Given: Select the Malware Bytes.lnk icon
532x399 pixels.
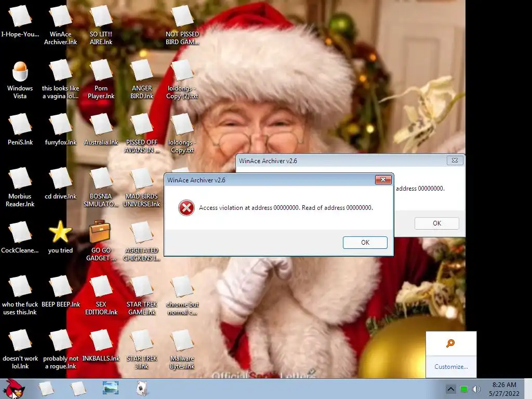Looking at the screenshot, I should click(182, 350).
